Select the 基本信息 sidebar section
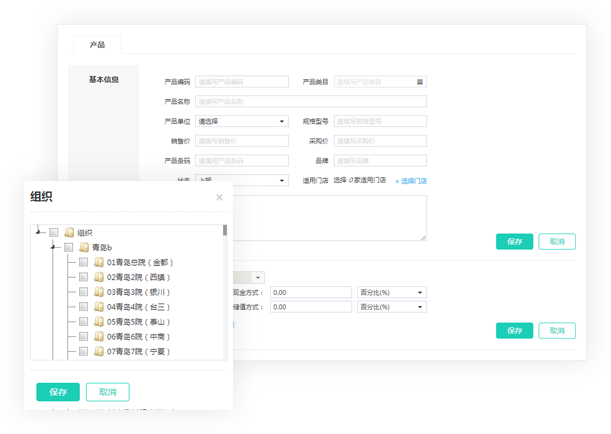Screen dimensions: 611x434 pos(104,79)
